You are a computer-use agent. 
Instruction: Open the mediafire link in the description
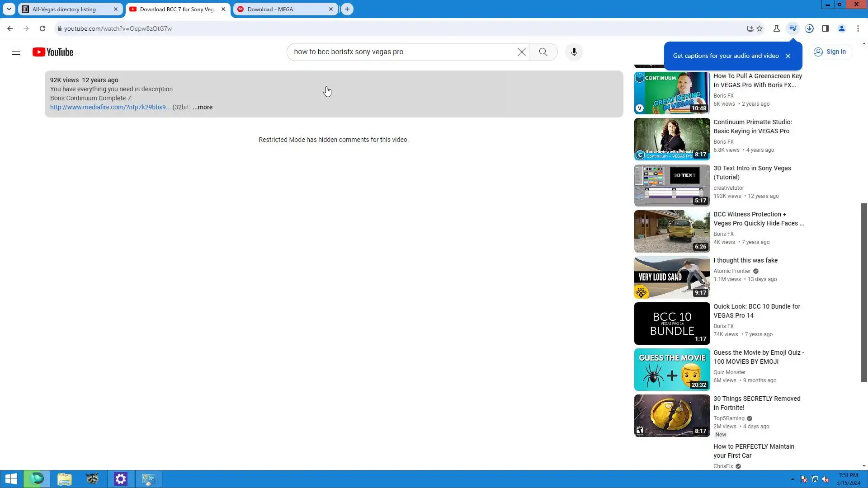pyautogui.click(x=110, y=107)
